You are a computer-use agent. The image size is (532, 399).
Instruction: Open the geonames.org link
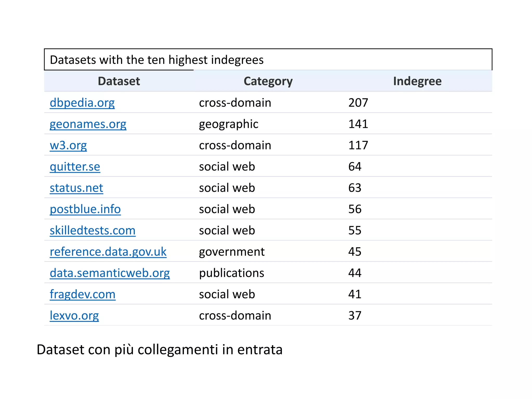coord(88,124)
